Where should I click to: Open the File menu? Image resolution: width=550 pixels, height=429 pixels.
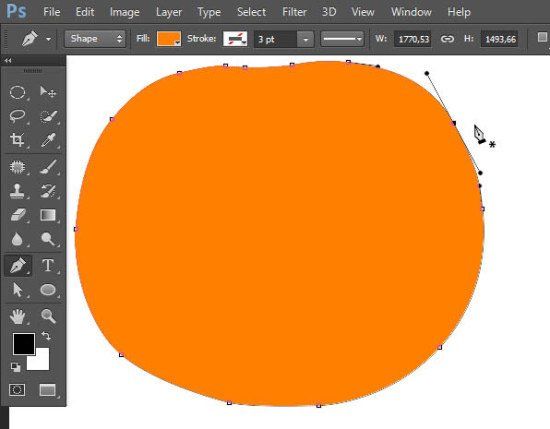[x=52, y=12]
